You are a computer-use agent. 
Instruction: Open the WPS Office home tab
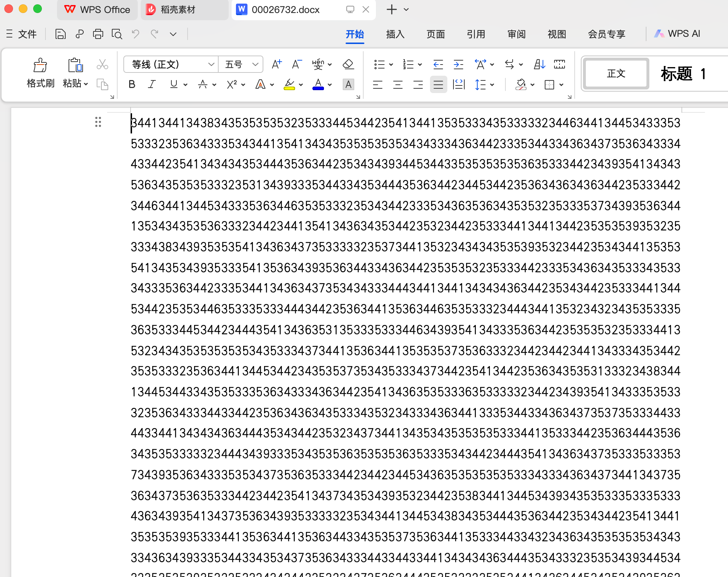point(97,10)
